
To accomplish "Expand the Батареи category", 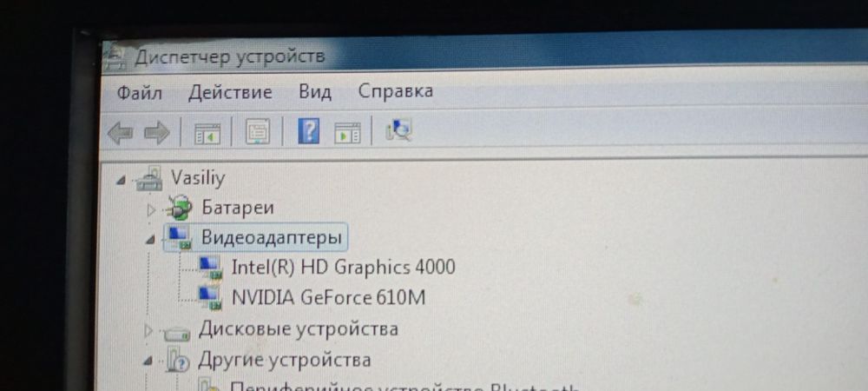I will click(150, 210).
